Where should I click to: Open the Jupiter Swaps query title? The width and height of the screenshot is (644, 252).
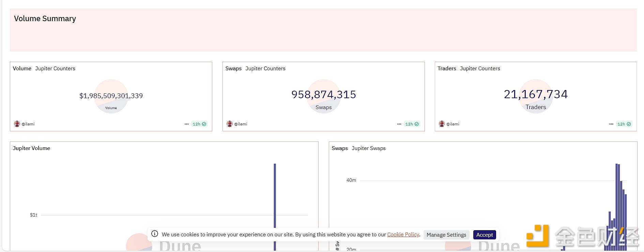tap(369, 148)
